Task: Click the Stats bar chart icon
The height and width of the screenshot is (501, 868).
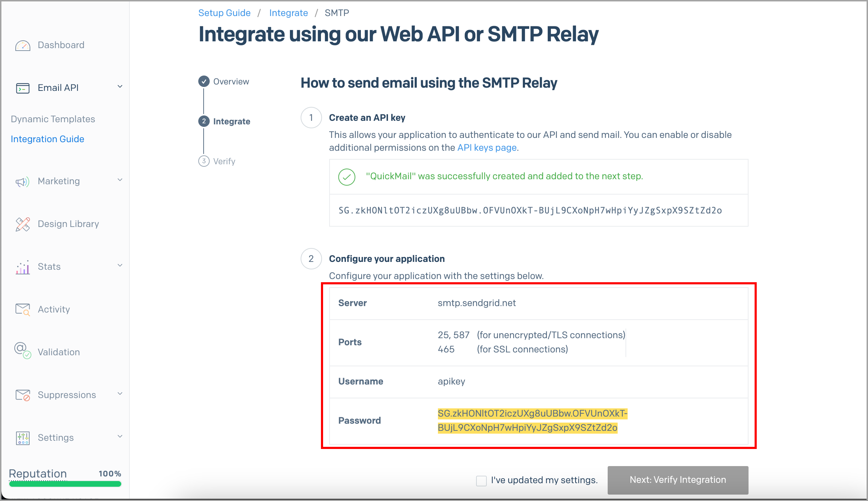Action: tap(22, 267)
